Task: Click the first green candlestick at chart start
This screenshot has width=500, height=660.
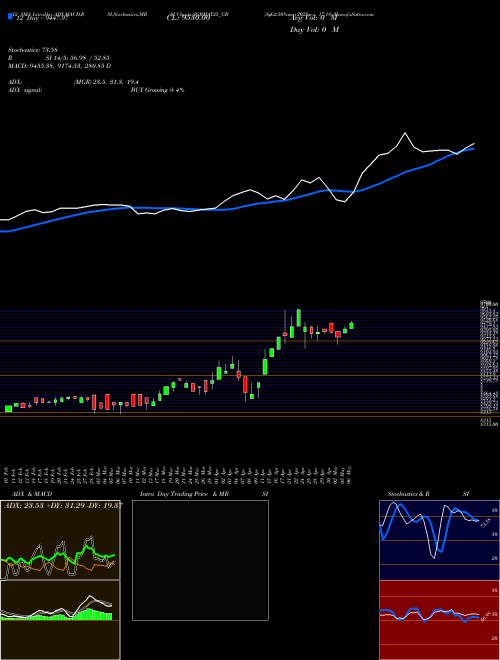Action: (8, 408)
